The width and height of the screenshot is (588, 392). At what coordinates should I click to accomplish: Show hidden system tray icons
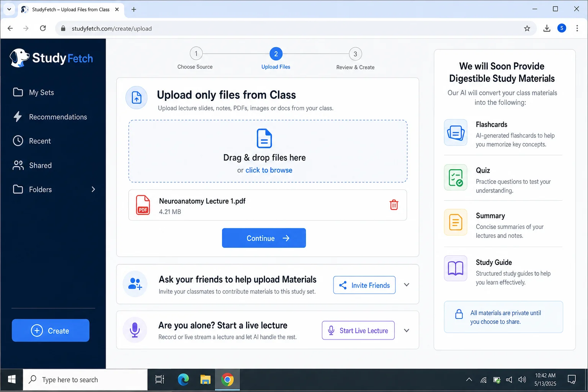[x=469, y=380]
